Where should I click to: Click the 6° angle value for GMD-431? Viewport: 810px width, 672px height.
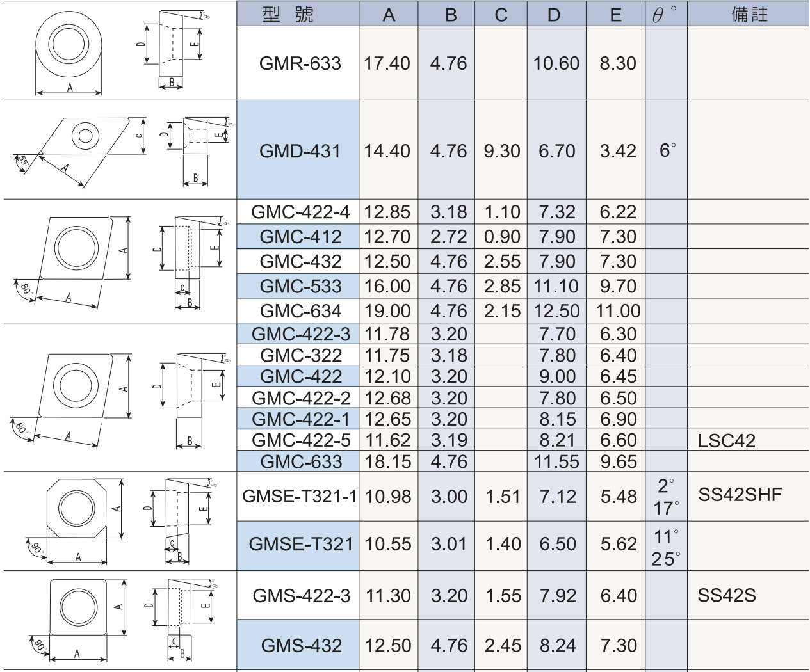click(x=667, y=150)
